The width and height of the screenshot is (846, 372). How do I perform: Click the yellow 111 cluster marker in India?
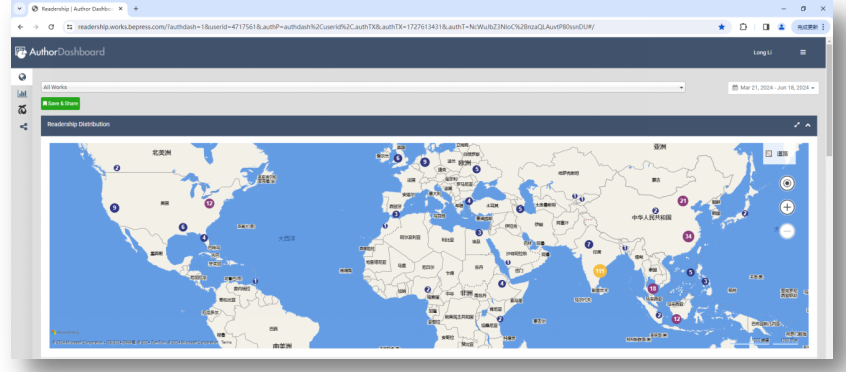tap(599, 270)
